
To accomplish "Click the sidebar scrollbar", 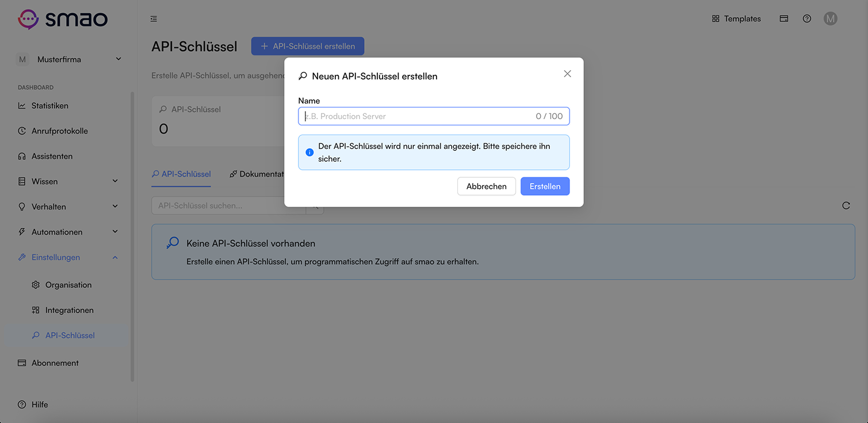I will 132,237.
